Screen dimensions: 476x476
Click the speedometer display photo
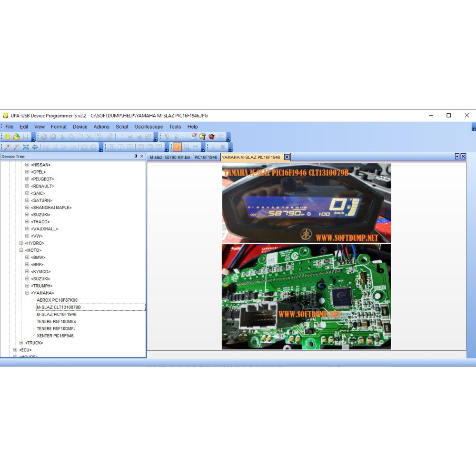tap(306, 203)
